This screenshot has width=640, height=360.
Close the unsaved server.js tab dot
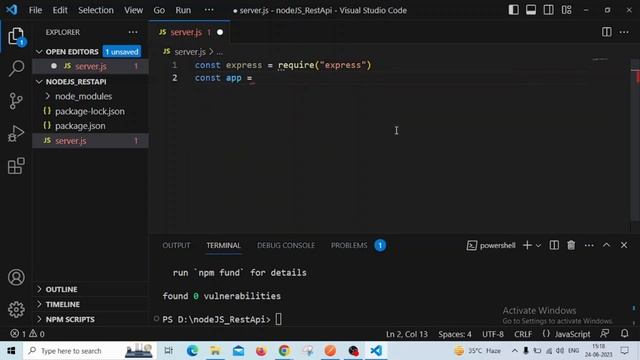[220, 32]
